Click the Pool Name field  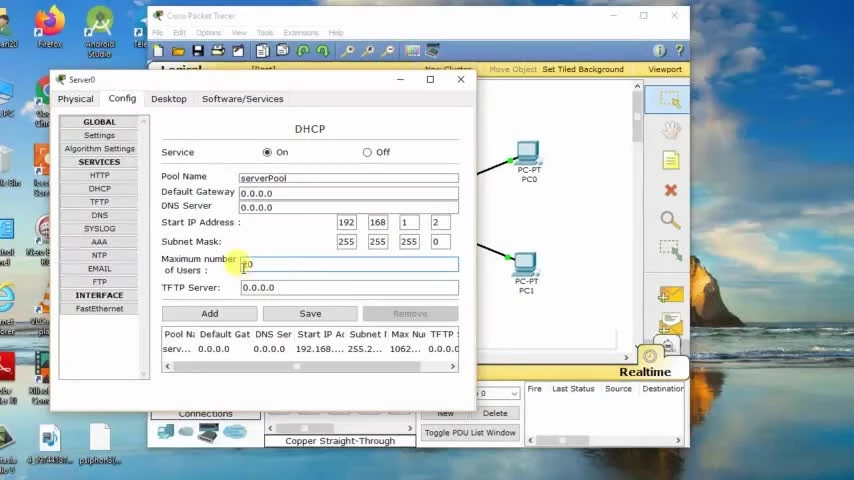[349, 178]
